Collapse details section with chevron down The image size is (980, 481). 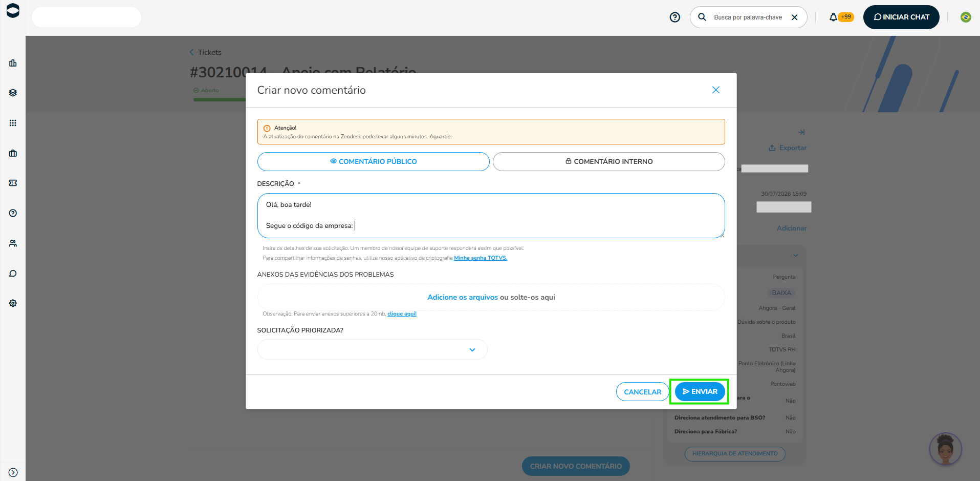(796, 255)
